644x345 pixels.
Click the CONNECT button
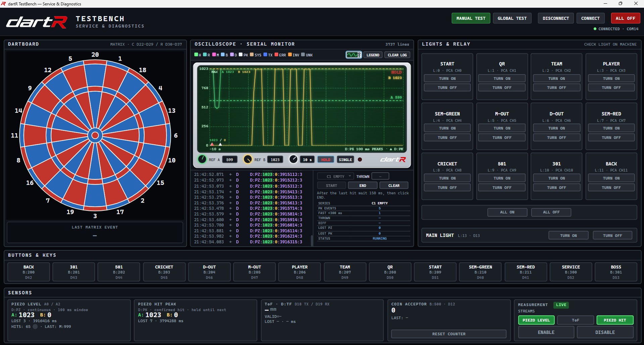point(590,18)
